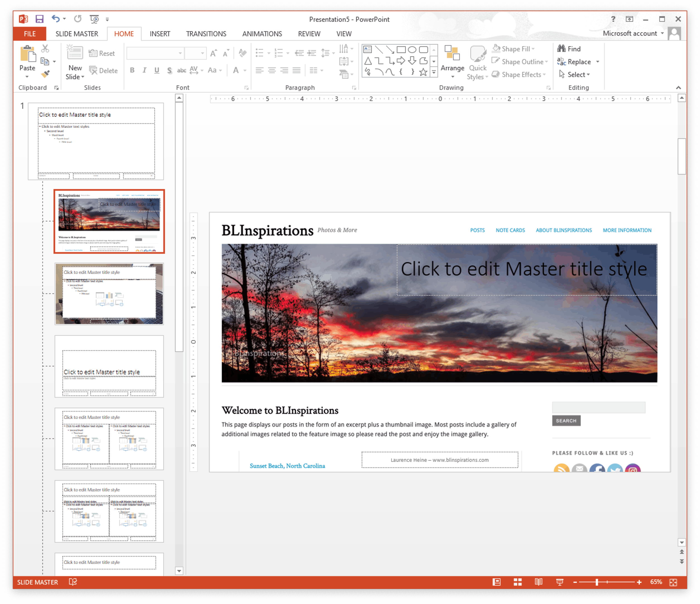Expand the Paste options arrow
Screen dimensions: 700x604
[27, 77]
